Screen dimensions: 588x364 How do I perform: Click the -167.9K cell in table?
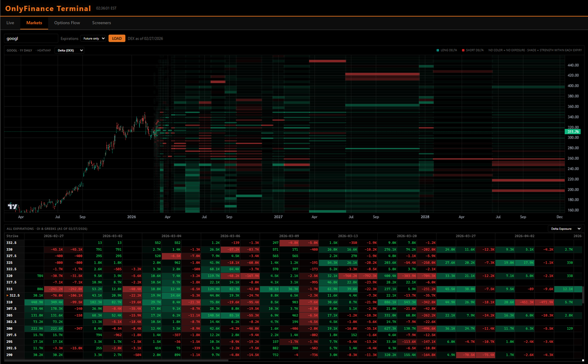click(250, 276)
